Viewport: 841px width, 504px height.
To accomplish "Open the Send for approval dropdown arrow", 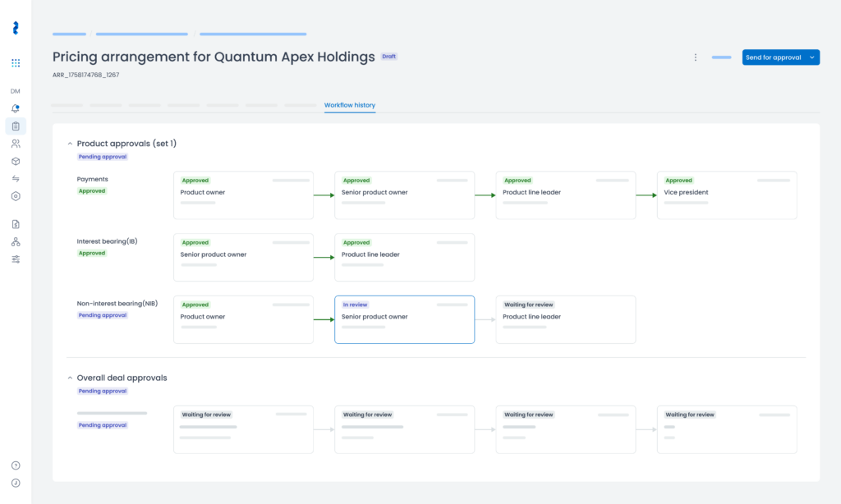I will (x=811, y=57).
